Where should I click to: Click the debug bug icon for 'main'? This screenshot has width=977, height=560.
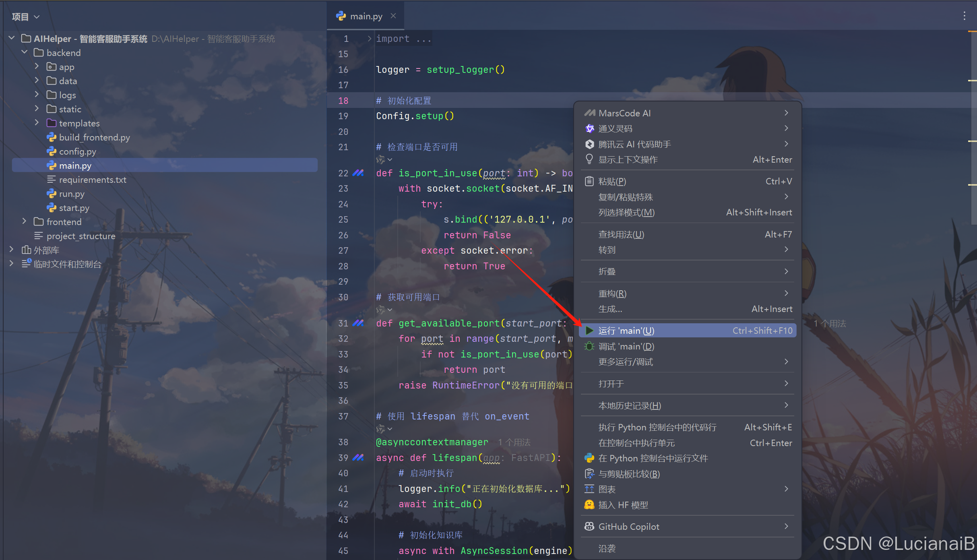click(589, 346)
